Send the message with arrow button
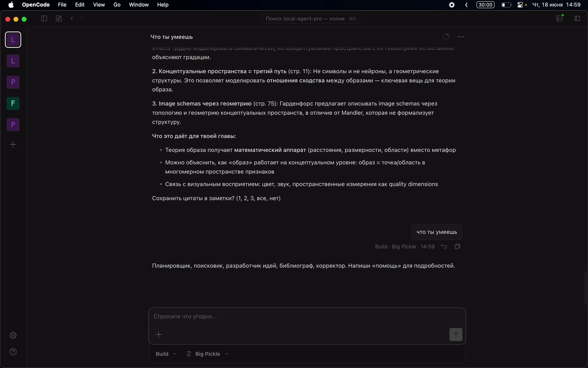The image size is (588, 368). 456,334
